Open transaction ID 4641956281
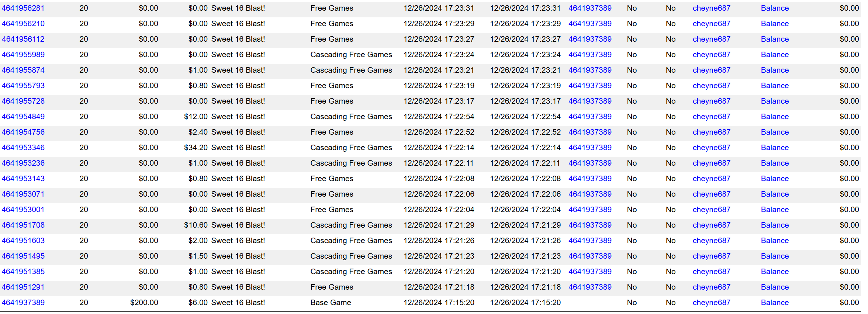868x314 pixels. tap(23, 8)
